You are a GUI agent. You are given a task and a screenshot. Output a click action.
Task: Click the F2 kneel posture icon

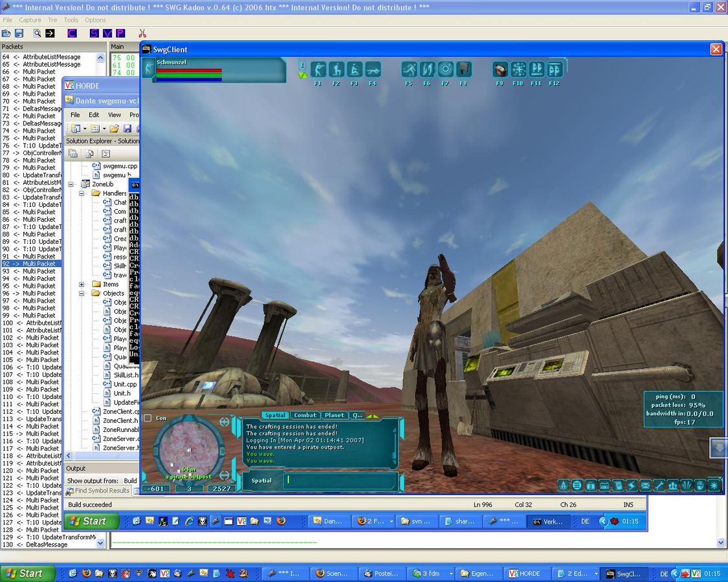click(x=336, y=70)
